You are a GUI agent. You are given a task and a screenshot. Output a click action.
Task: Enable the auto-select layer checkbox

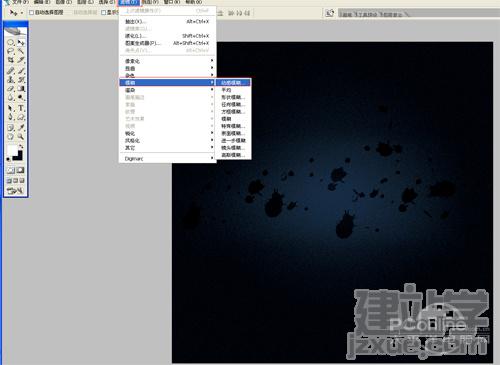point(32,13)
